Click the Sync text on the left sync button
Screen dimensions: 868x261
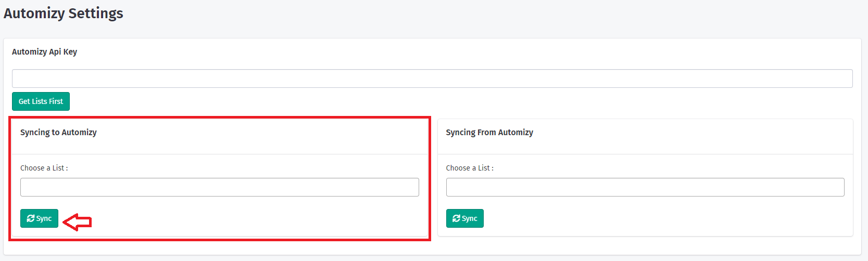tap(44, 218)
